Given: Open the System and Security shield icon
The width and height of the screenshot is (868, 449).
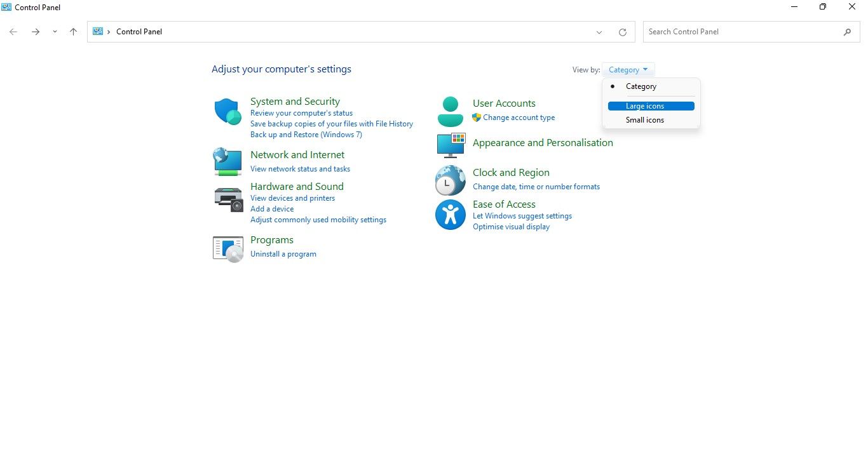Looking at the screenshot, I should (227, 112).
